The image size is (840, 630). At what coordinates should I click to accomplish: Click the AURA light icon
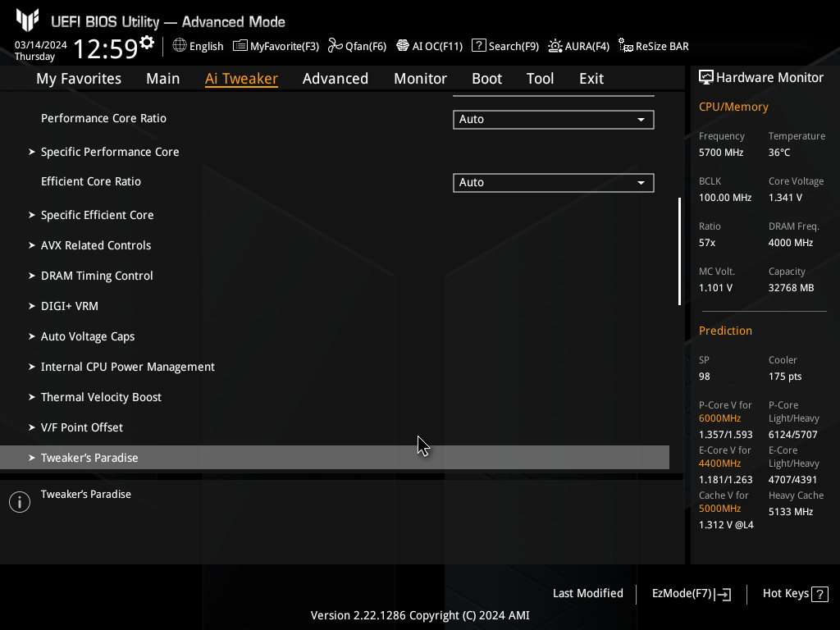(555, 46)
